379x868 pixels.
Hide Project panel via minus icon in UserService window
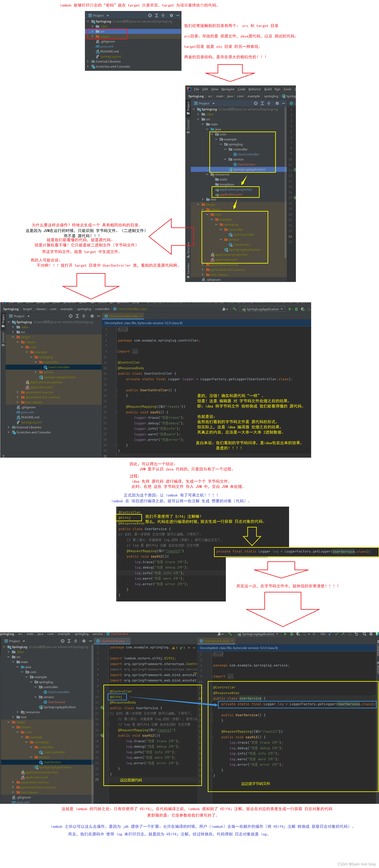[x=90, y=641]
